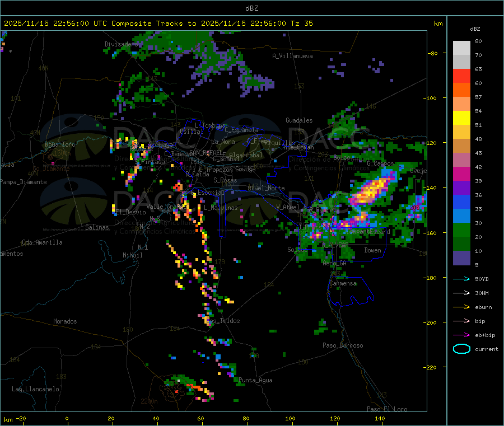
Task: Click the 39 dBZ magenta color swatch
Action: coord(461,174)
